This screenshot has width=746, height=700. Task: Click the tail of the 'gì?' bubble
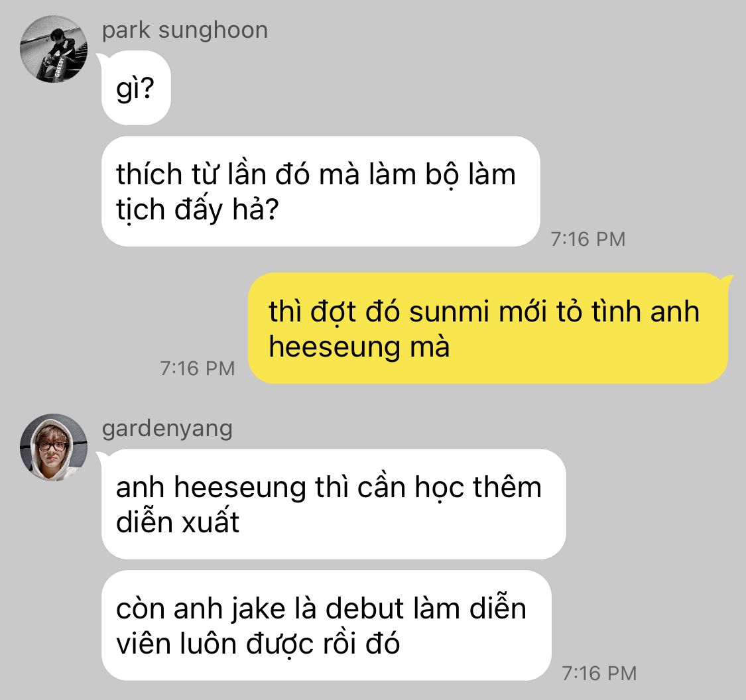click(x=101, y=58)
